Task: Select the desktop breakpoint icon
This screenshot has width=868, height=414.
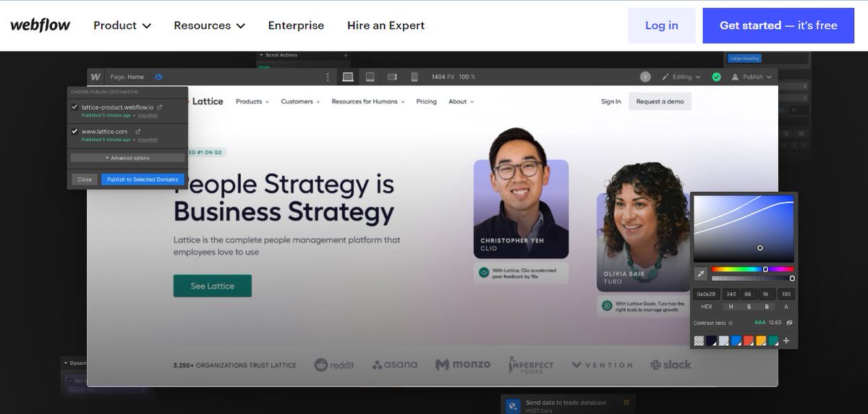Action: click(x=348, y=77)
